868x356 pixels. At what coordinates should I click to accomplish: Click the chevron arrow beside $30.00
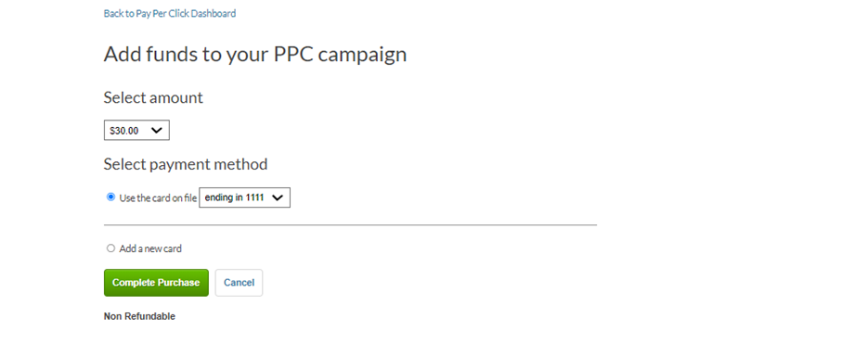coord(157,131)
